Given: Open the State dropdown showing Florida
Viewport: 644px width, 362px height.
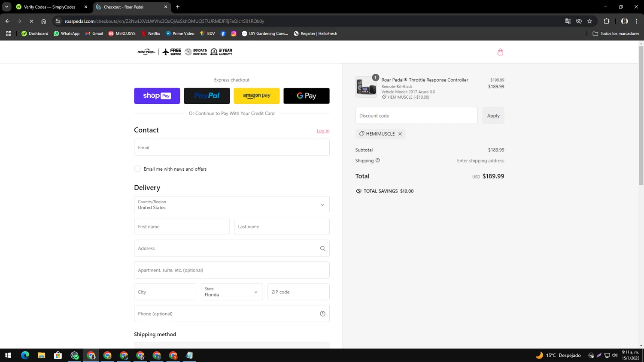Looking at the screenshot, I should pyautogui.click(x=232, y=292).
